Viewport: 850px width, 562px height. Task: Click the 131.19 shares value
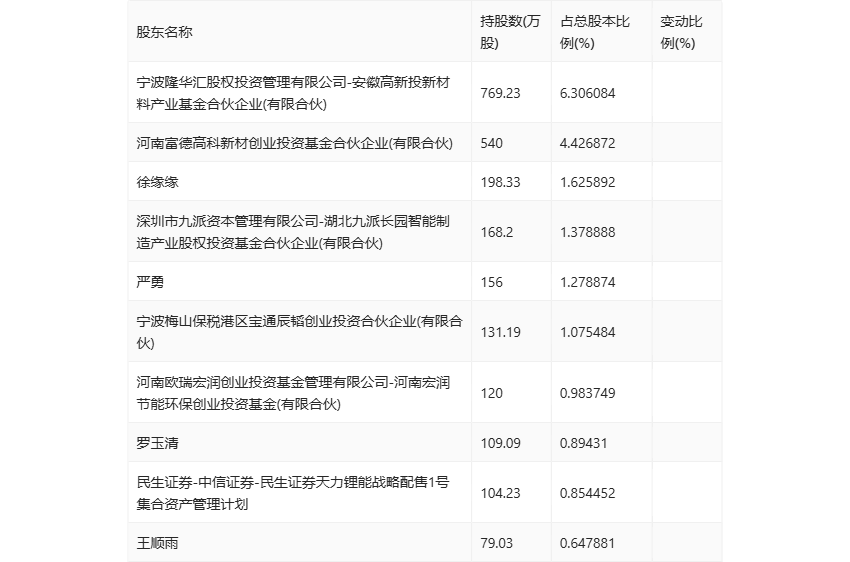(500, 332)
